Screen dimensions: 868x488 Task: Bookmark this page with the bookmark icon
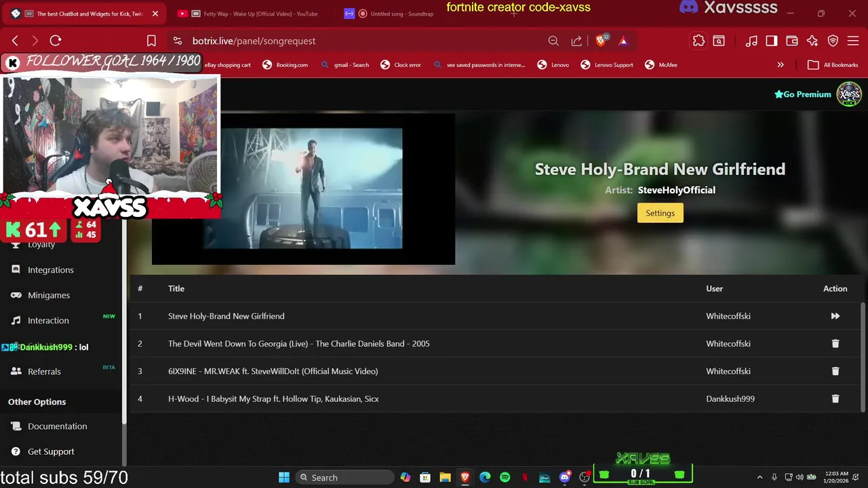point(151,41)
